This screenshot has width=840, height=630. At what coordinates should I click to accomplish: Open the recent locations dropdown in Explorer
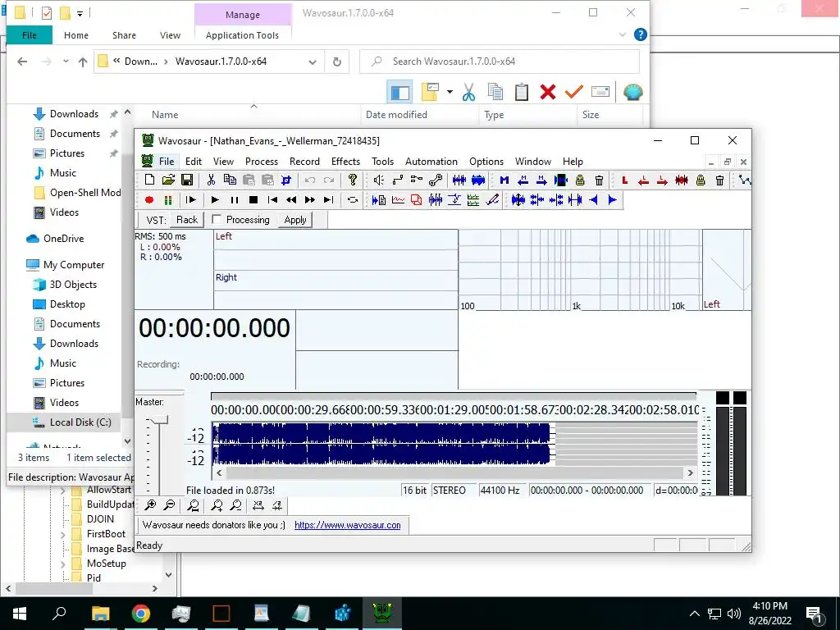coord(66,62)
